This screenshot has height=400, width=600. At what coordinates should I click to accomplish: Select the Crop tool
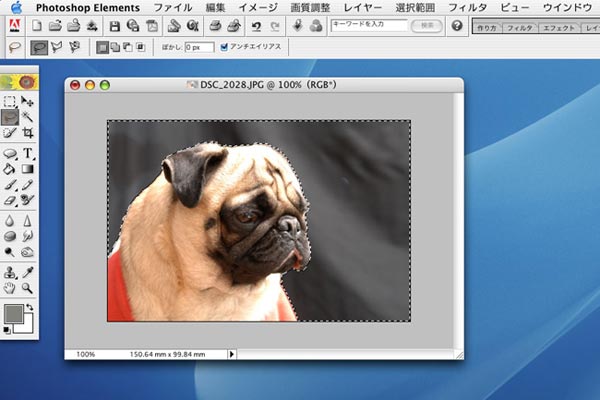(27, 133)
